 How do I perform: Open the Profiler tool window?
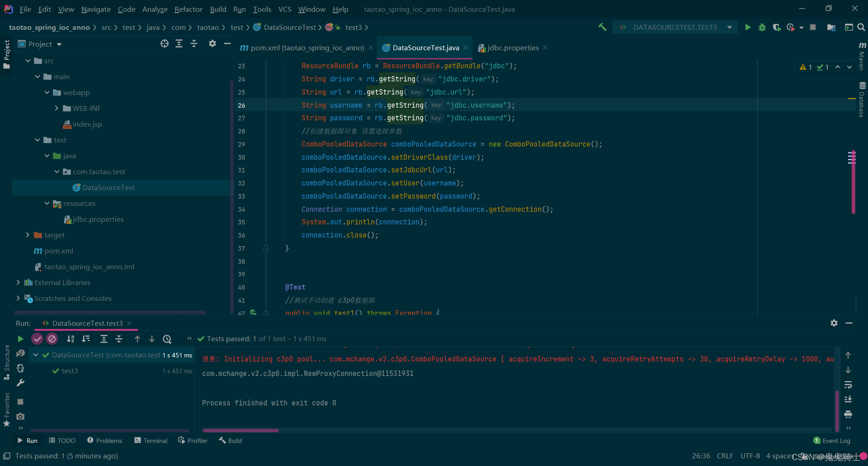point(193,441)
